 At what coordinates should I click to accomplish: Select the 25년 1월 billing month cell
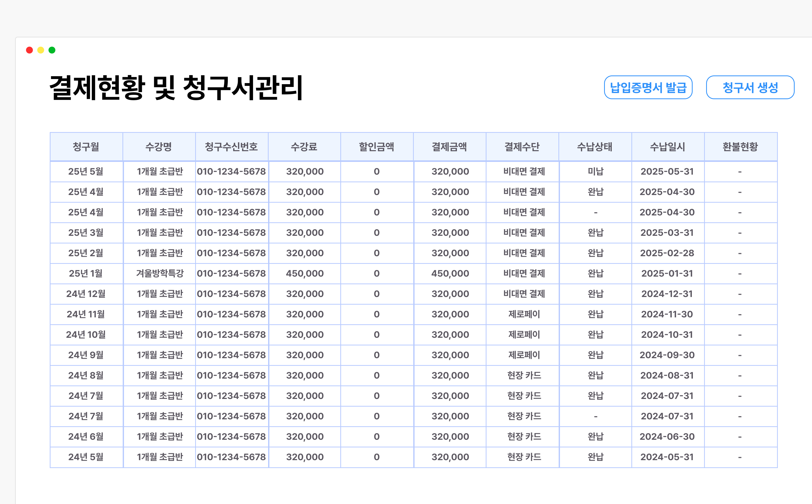86,273
